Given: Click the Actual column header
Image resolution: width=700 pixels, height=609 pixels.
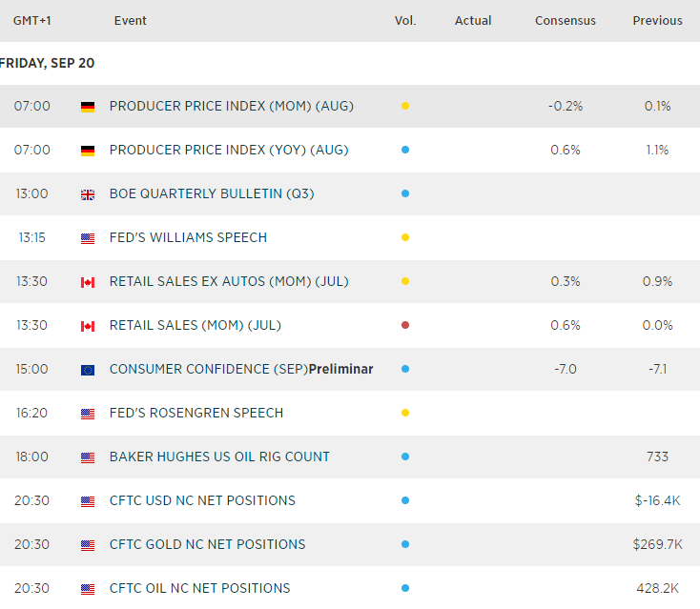Looking at the screenshot, I should pos(473,21).
